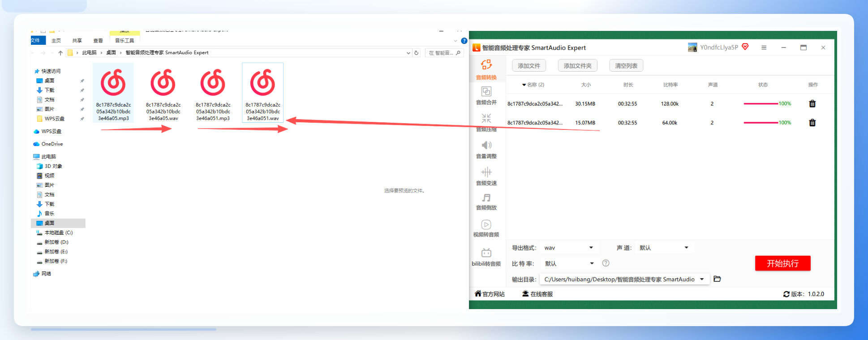868x340 pixels.
Task: Go up one folder level in Explorer
Action: 60,53
